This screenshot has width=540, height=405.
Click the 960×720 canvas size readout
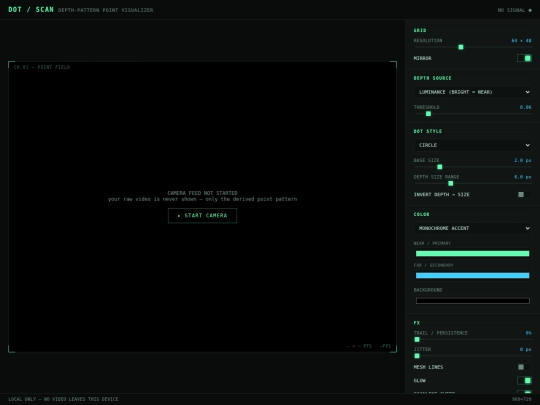point(521,399)
